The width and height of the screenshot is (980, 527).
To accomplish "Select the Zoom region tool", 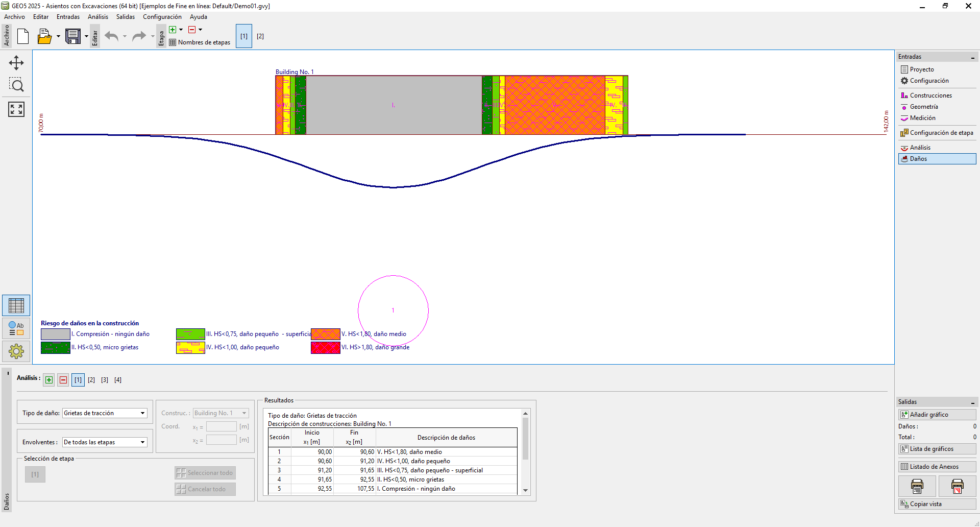I will pyautogui.click(x=16, y=85).
